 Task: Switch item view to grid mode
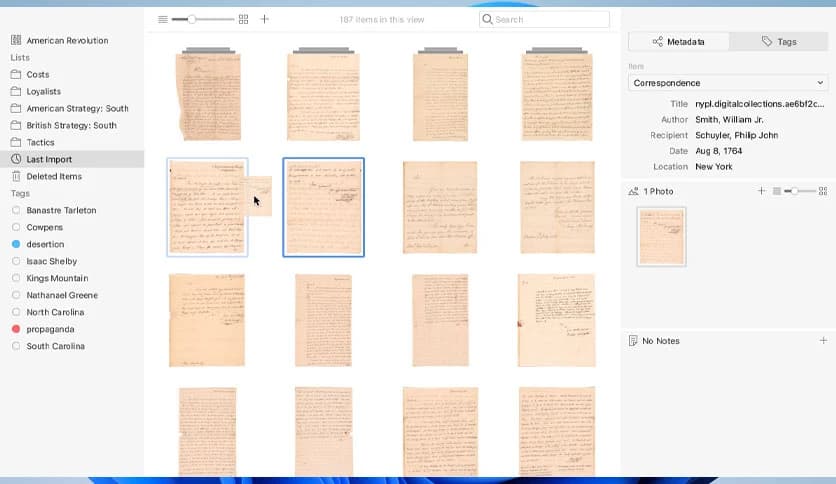click(x=243, y=19)
